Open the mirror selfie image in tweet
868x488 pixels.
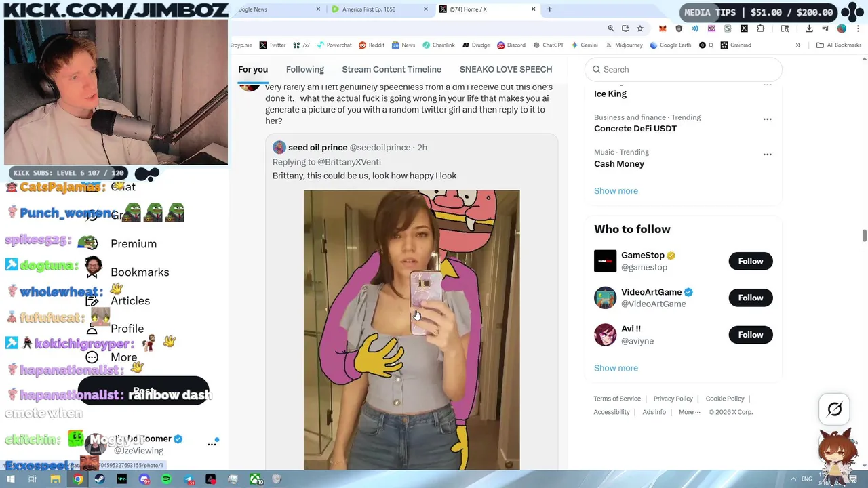click(412, 330)
